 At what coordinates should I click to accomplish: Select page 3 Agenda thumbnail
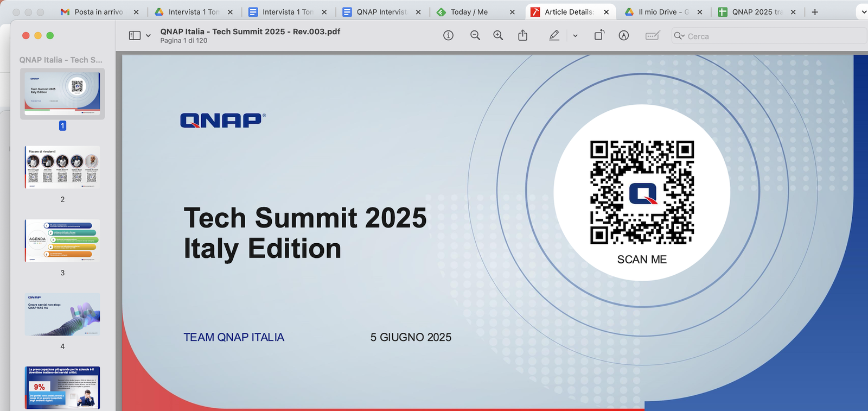62,241
